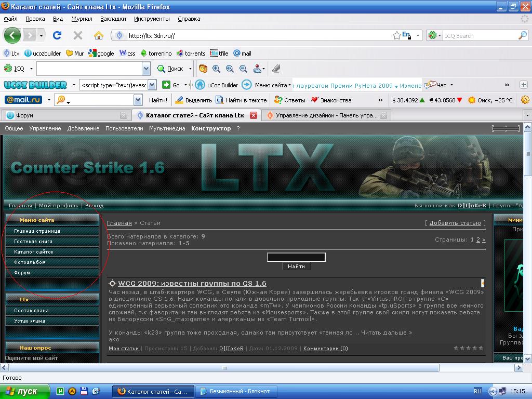Go back with the green Back arrow
This screenshot has width=532, height=399.
(12, 35)
